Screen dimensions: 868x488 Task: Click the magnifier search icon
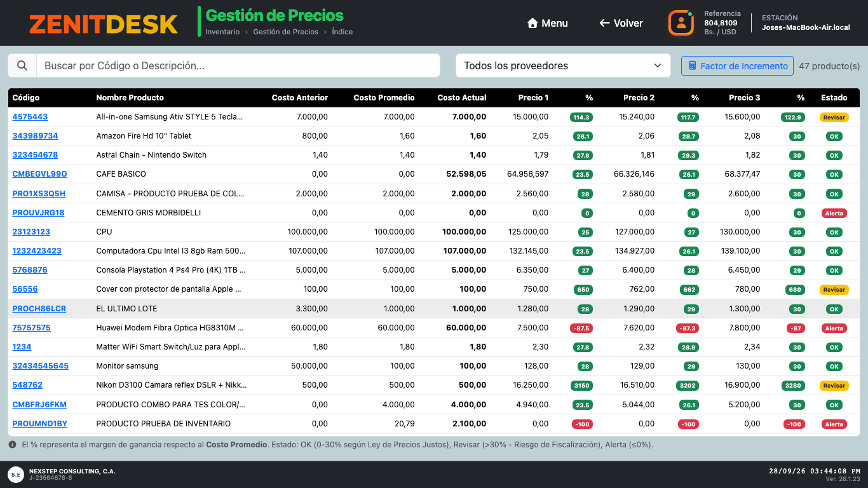(22, 65)
